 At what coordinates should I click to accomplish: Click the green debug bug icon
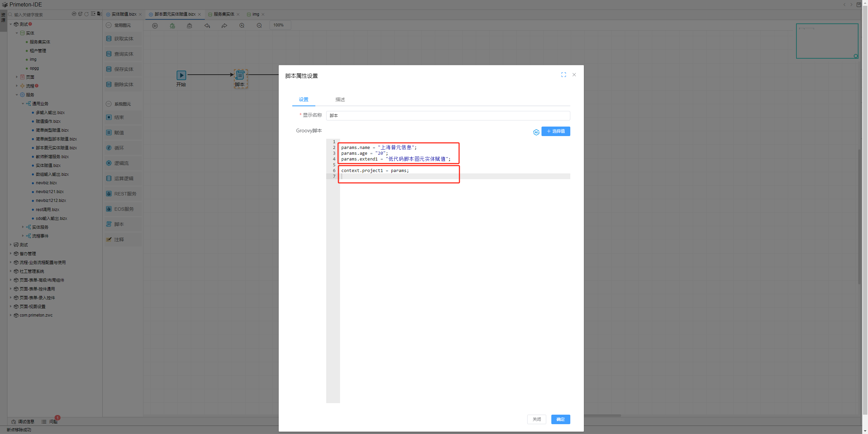172,25
